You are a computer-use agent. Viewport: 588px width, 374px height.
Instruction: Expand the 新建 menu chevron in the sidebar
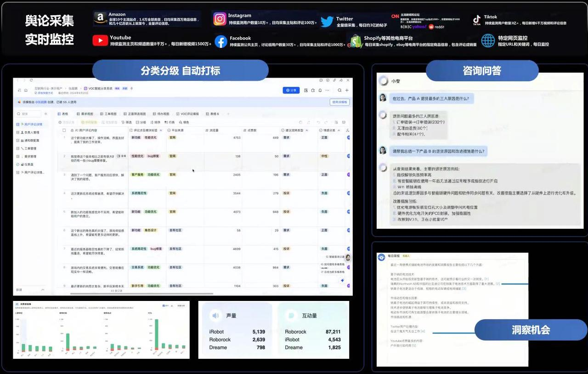pos(43,290)
